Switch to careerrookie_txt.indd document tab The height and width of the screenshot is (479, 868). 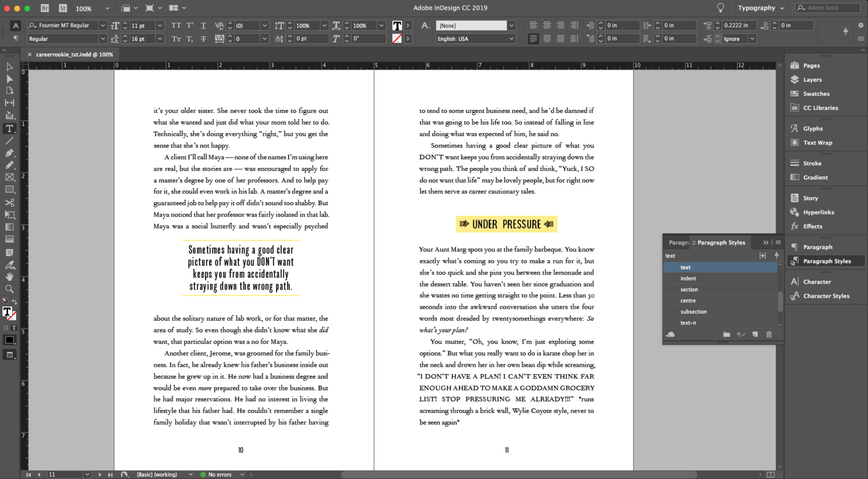[74, 54]
